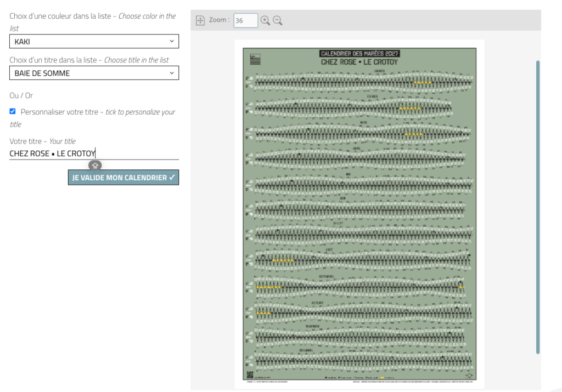Open the KAKI color dropdown
The height and width of the screenshot is (392, 562).
click(94, 42)
